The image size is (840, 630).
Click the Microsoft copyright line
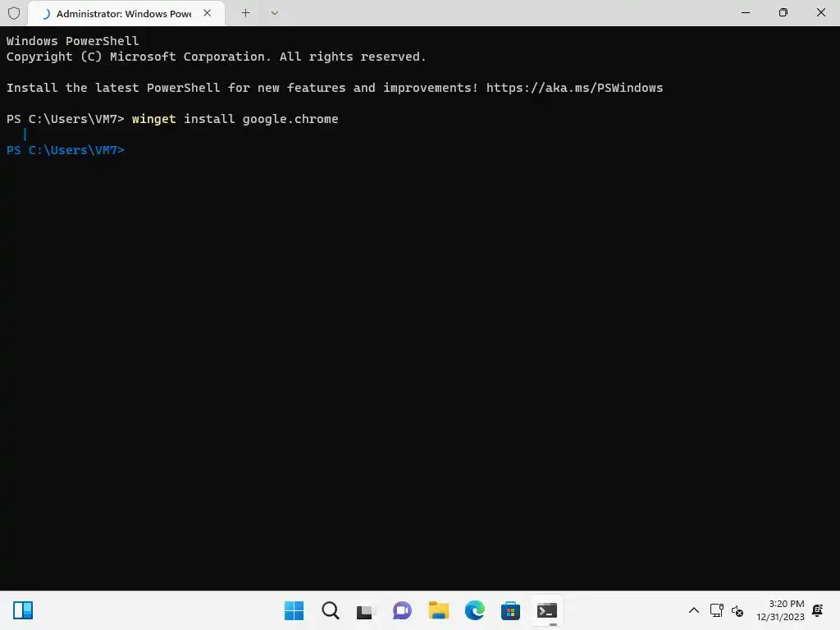(x=216, y=57)
